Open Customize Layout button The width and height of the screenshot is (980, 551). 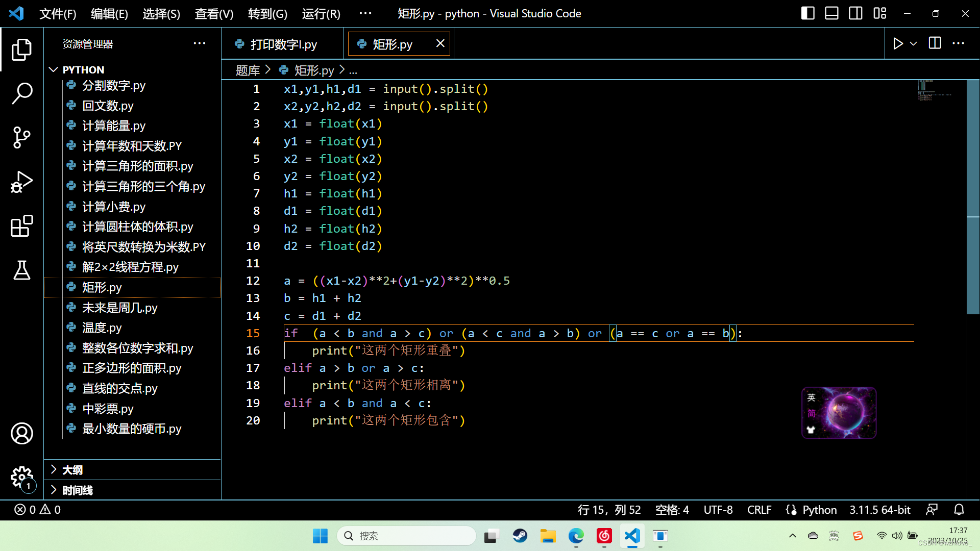880,13
